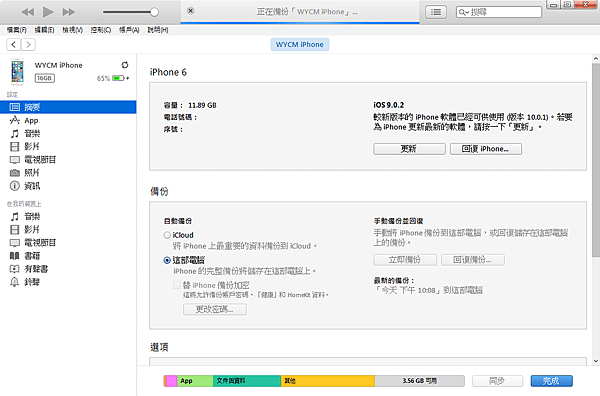Open 音樂 under On My Device
Image resolution: width=600 pixels, height=396 pixels.
click(x=68, y=217)
